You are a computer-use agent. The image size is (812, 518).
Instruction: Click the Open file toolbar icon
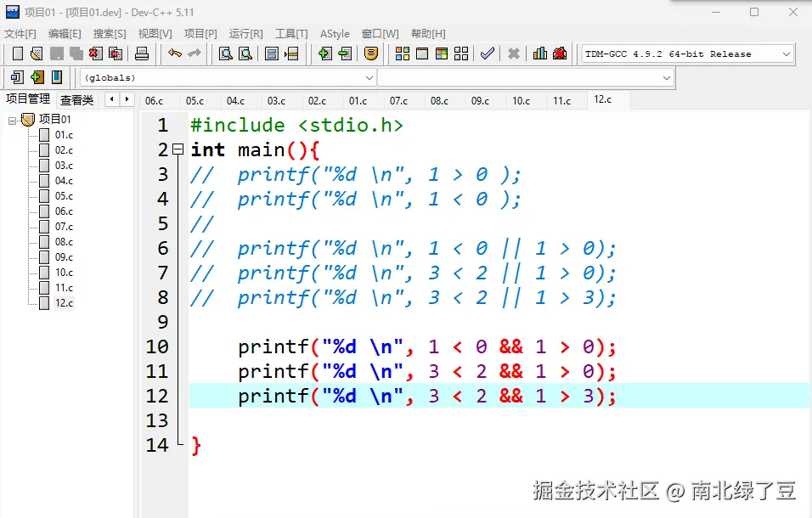[37, 53]
